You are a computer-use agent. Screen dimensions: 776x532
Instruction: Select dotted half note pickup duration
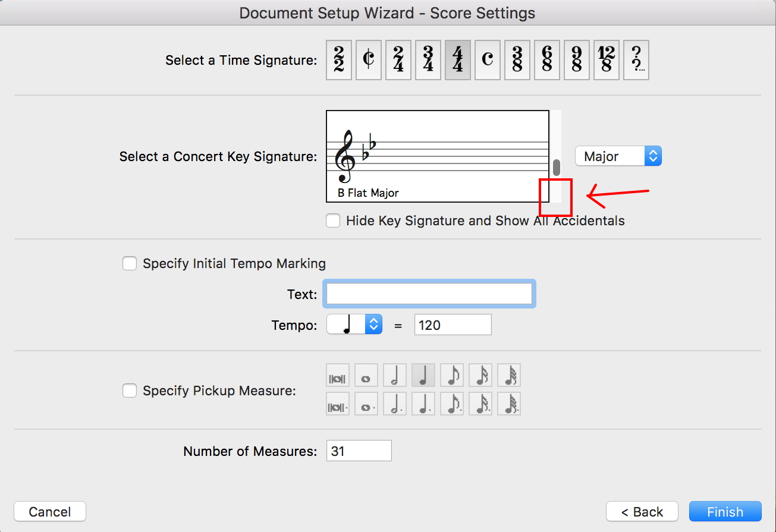[x=395, y=404]
